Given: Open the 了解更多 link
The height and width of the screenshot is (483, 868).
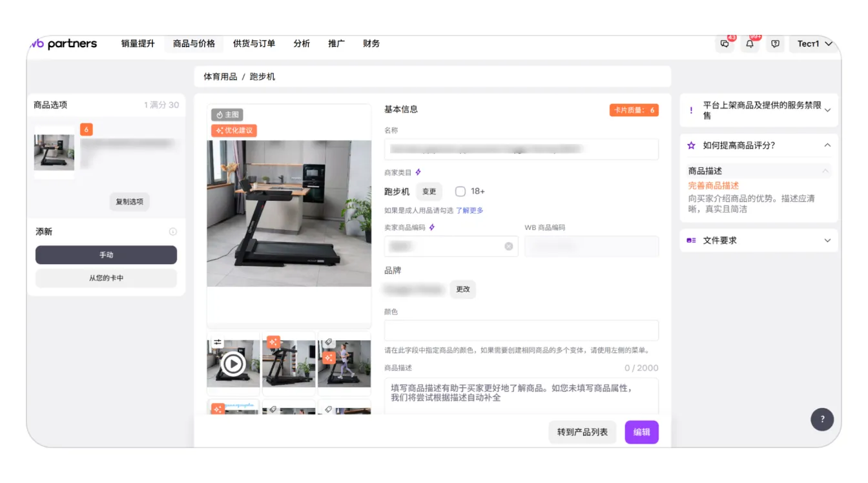Looking at the screenshot, I should pos(470,211).
